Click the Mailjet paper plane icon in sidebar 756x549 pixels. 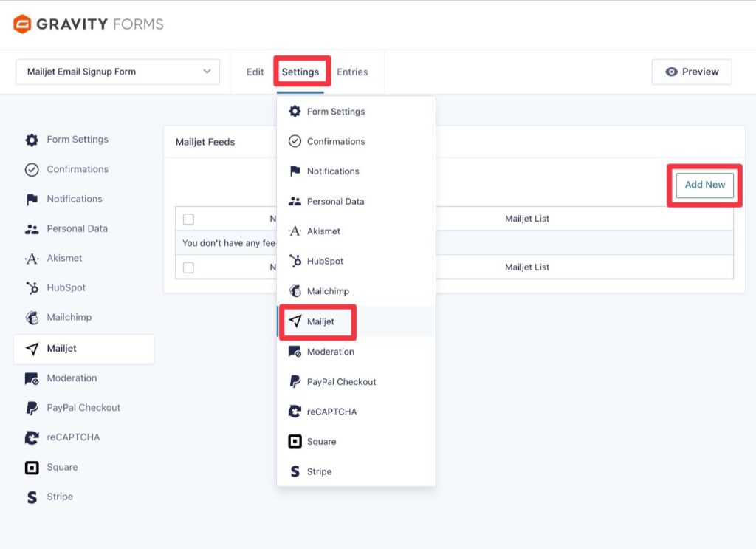pyautogui.click(x=32, y=349)
